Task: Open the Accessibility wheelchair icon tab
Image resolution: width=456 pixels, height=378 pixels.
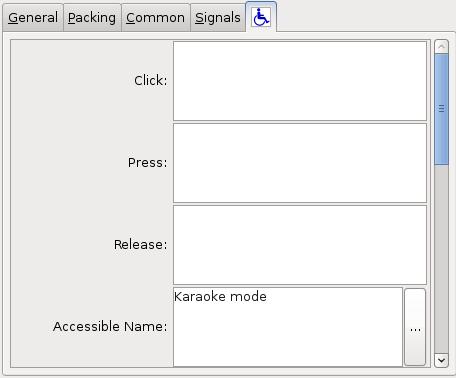Action: (x=261, y=17)
